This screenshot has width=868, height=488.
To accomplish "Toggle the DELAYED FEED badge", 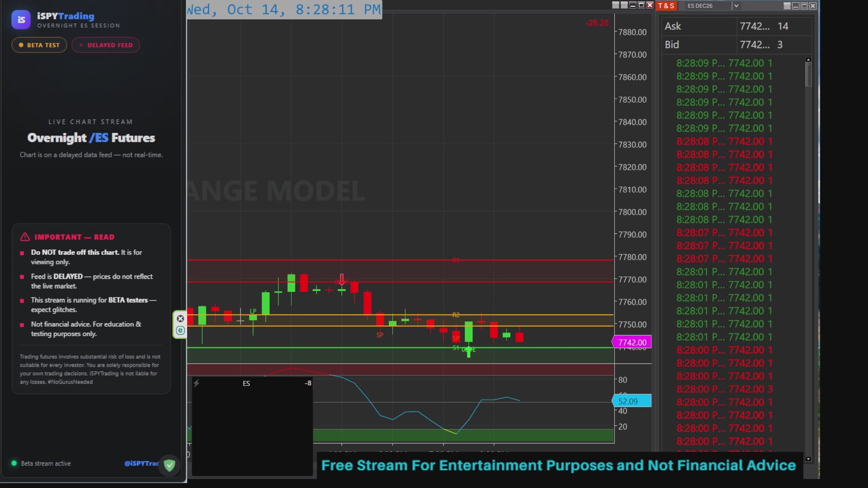I will pyautogui.click(x=106, y=45).
